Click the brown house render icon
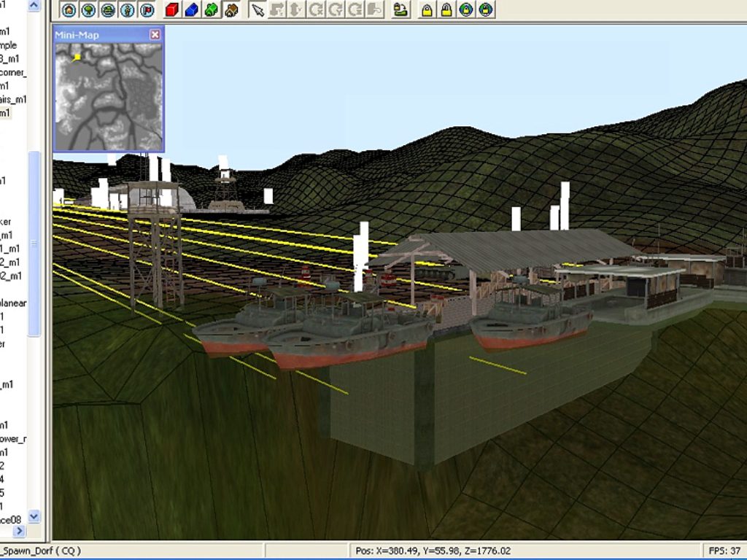Image resolution: width=747 pixels, height=560 pixels. click(231, 9)
